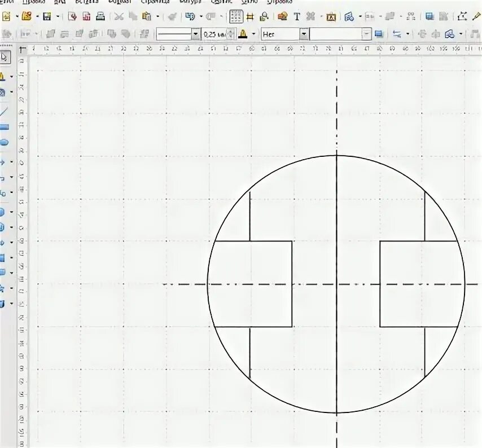Expand the Basic Shapes dropdown arrow
This screenshot has height=448, width=482.
tap(12, 212)
